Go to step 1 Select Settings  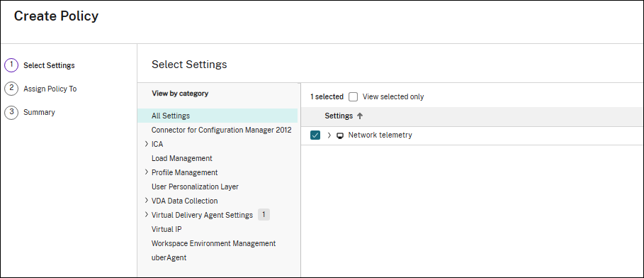click(x=50, y=65)
